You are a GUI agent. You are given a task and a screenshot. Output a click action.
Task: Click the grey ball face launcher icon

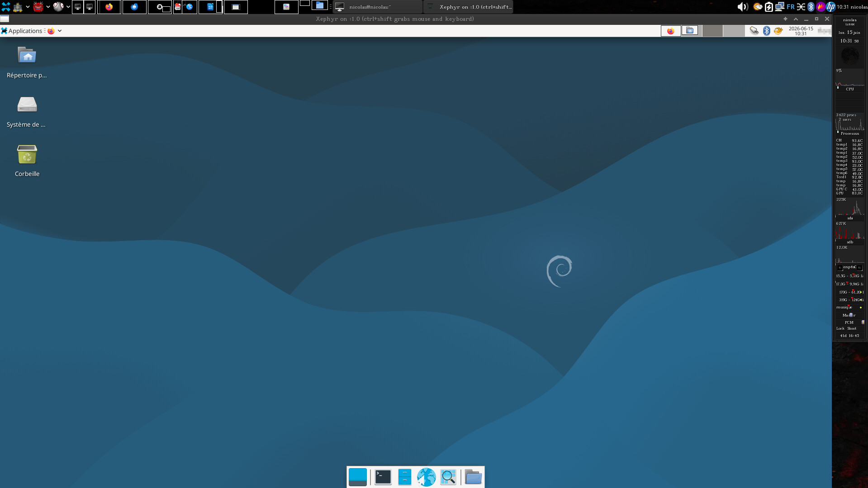[58, 7]
